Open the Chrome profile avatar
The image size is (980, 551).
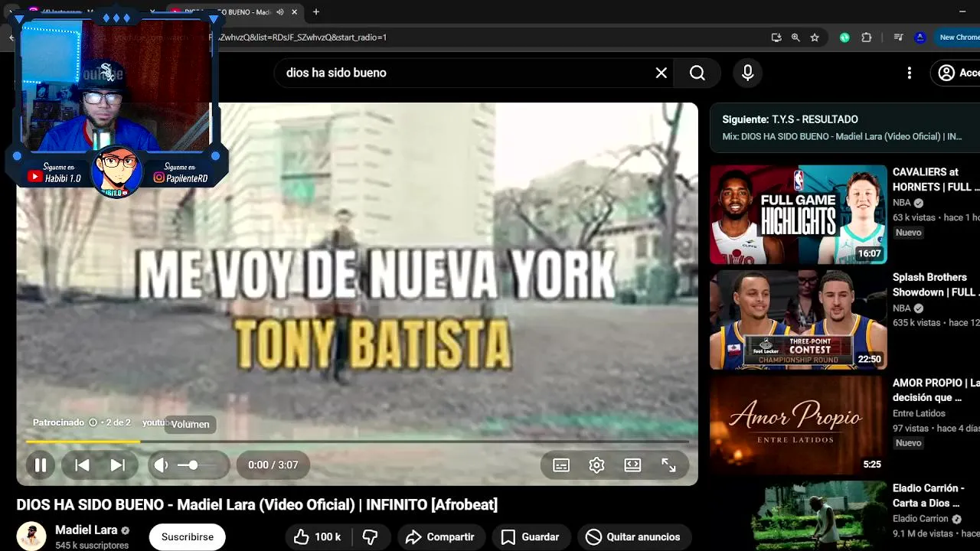(920, 37)
